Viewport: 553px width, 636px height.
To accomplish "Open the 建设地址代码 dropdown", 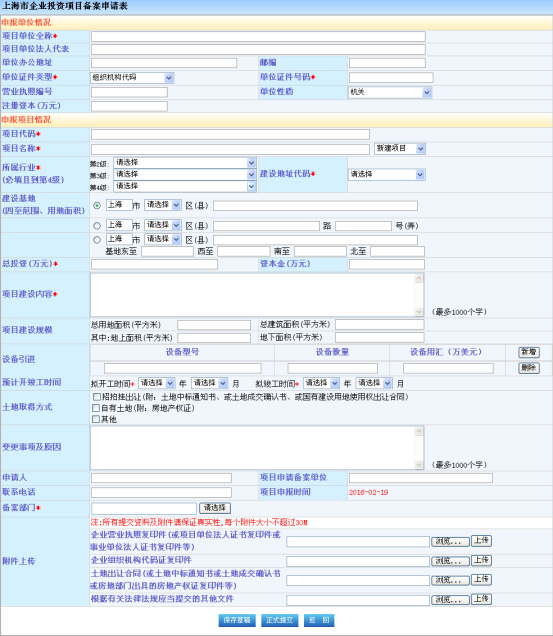I will [387, 174].
